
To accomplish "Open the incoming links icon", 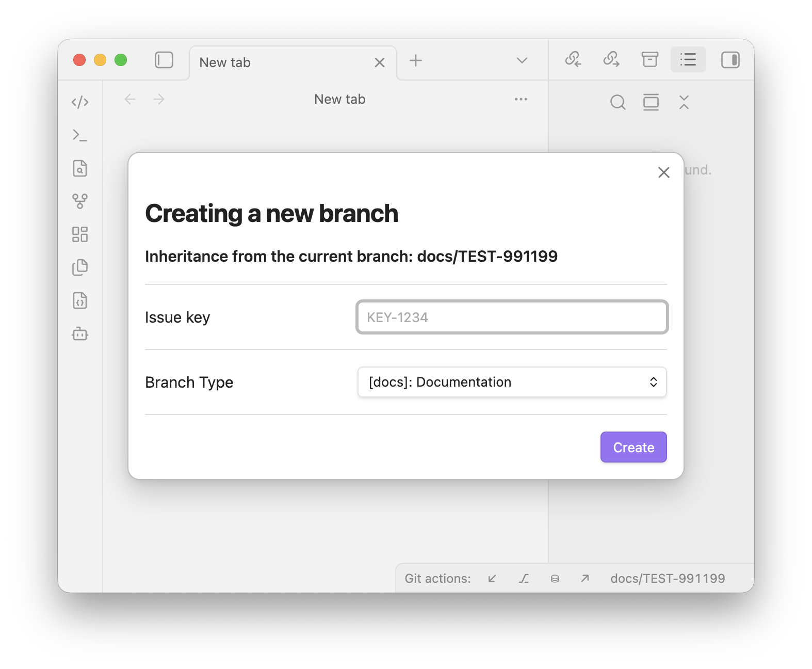I will point(573,59).
